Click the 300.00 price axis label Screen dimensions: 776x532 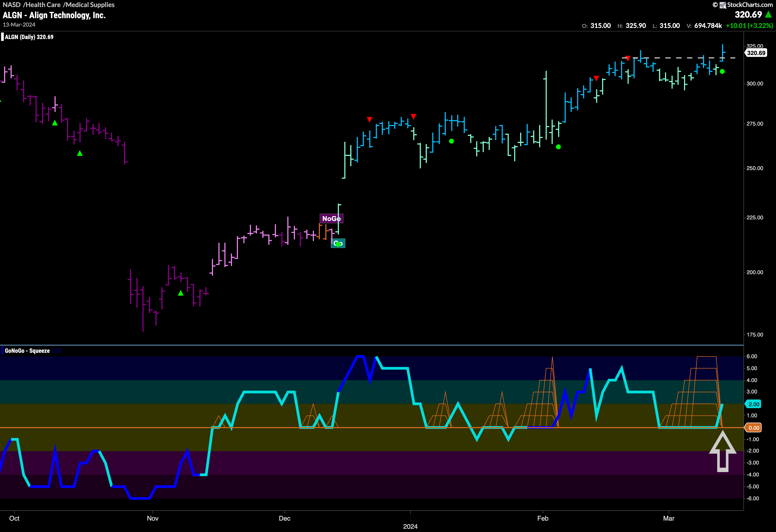coord(755,84)
